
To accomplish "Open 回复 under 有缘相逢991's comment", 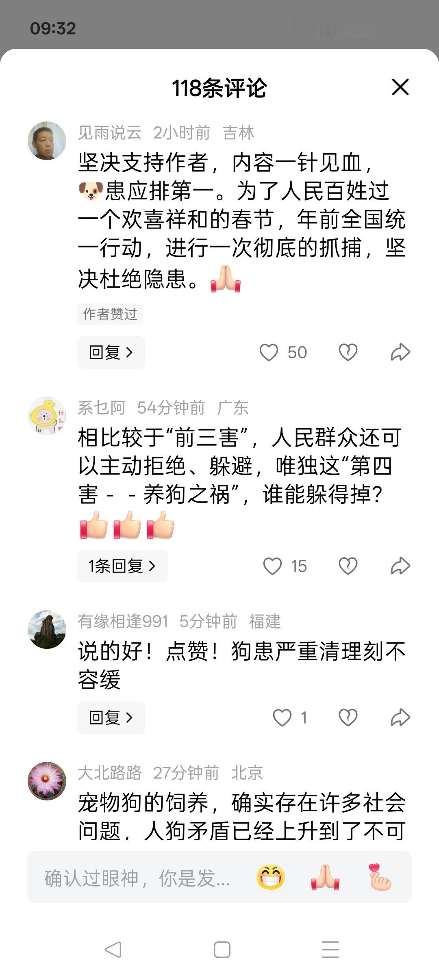I will (111, 718).
